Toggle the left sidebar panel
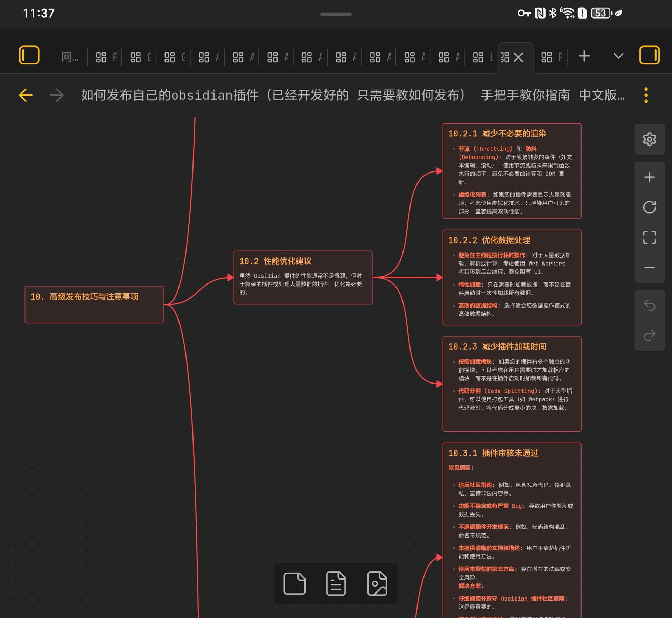672x618 pixels. 29,55
